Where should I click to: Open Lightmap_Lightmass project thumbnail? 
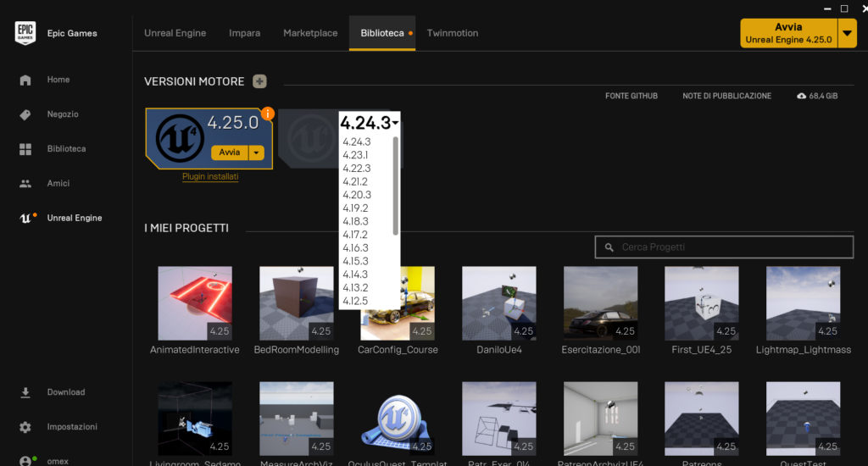coord(804,303)
